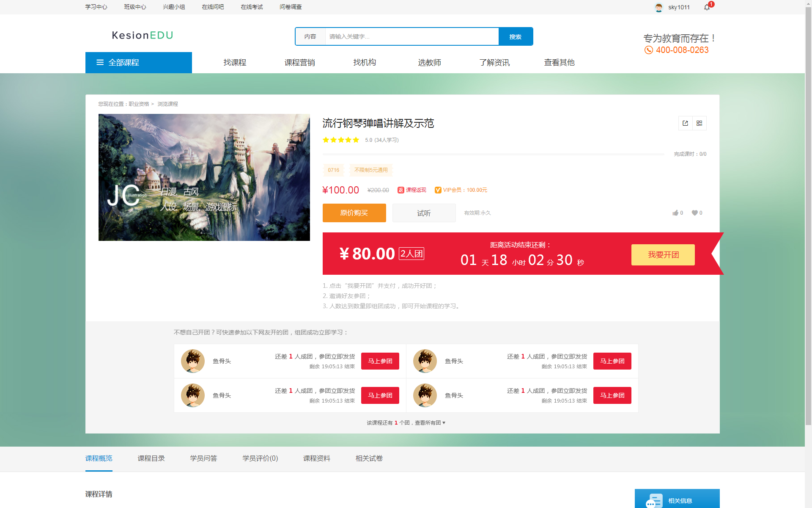Click the 原价购买 purchase button
Image resolution: width=812 pixels, height=508 pixels.
click(354, 213)
